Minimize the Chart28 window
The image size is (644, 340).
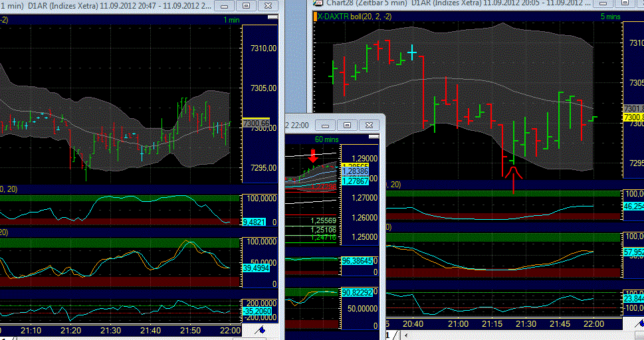(x=603, y=3)
